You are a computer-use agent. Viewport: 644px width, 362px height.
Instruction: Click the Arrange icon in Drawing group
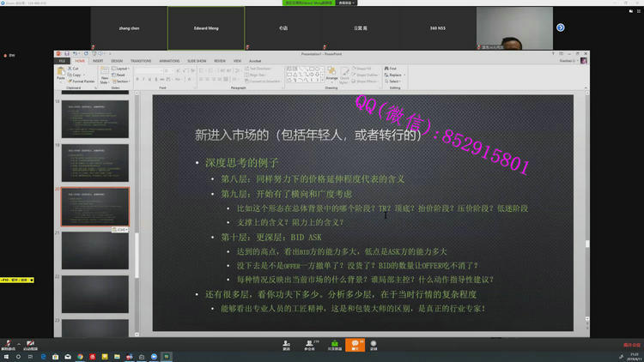pyautogui.click(x=331, y=75)
